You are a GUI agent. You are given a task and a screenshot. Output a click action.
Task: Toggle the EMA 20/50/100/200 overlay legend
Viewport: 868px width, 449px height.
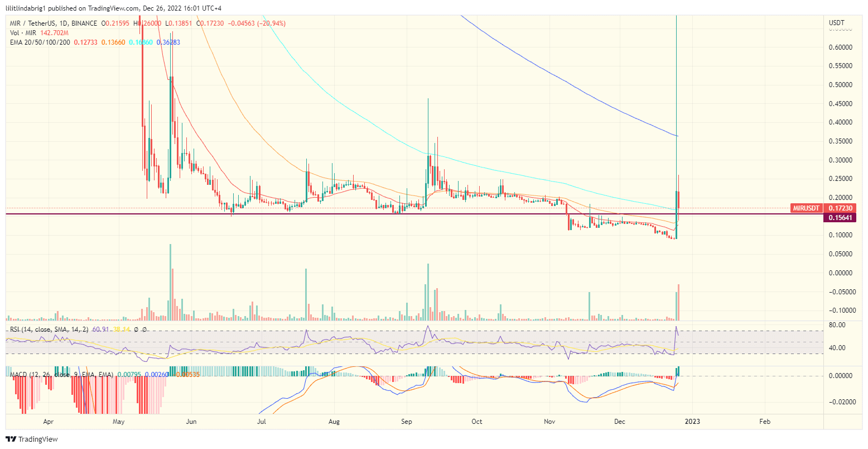click(x=39, y=42)
